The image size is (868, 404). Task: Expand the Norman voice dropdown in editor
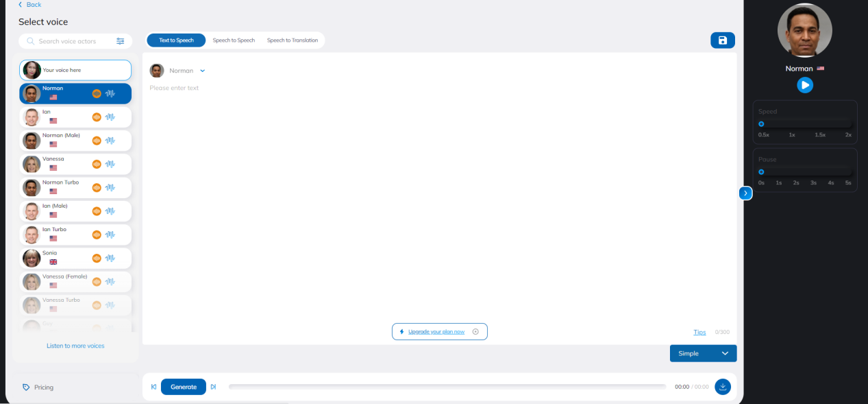203,71
